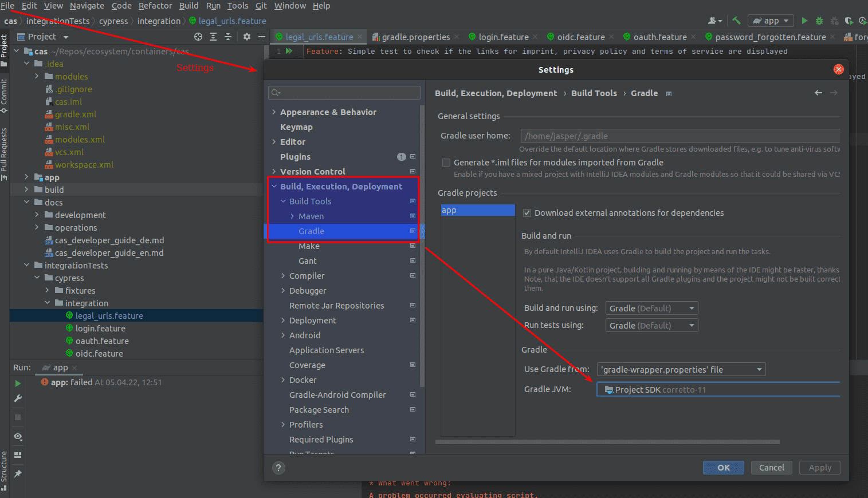This screenshot has width=868, height=498.
Task: Click the Cancel button
Action: [771, 468]
